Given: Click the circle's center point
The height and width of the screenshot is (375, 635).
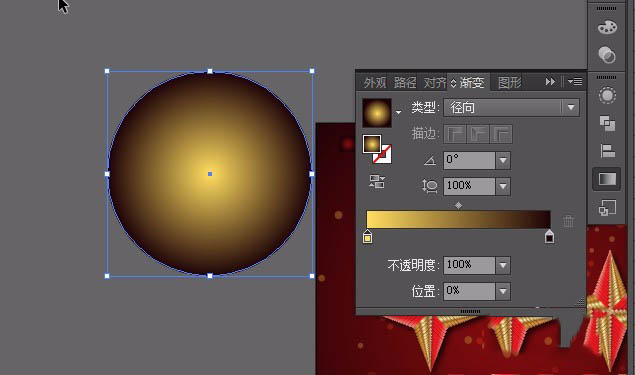Looking at the screenshot, I should point(210,174).
